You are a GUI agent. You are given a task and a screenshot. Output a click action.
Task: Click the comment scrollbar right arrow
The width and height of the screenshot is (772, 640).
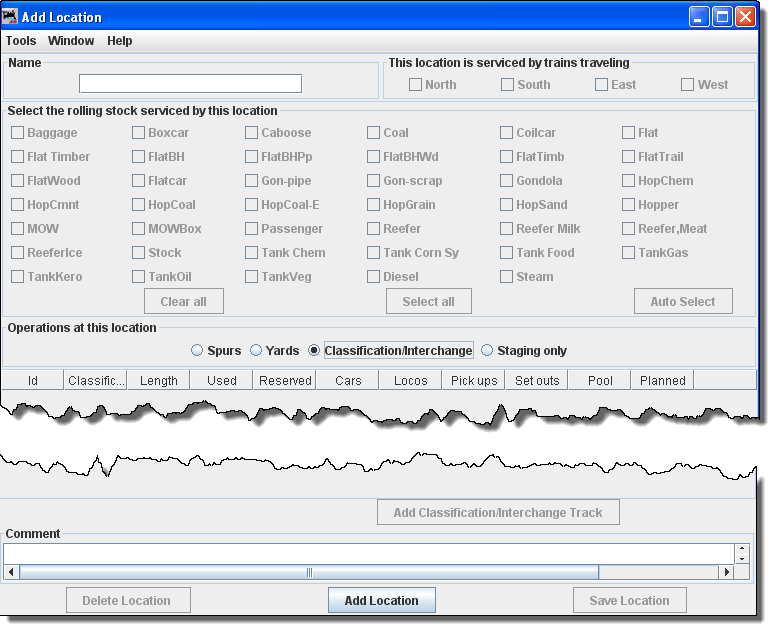click(727, 573)
